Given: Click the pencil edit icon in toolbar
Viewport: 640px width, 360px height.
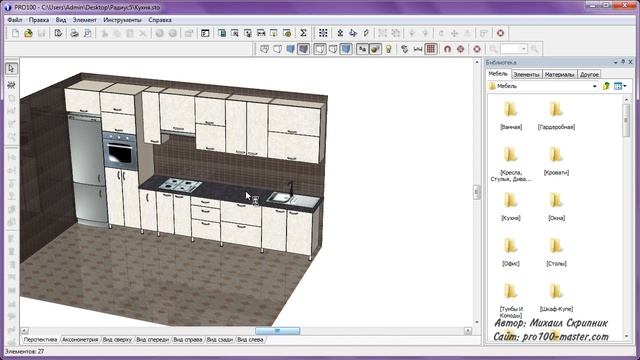Looking at the screenshot, I should pyautogui.click(x=366, y=33).
